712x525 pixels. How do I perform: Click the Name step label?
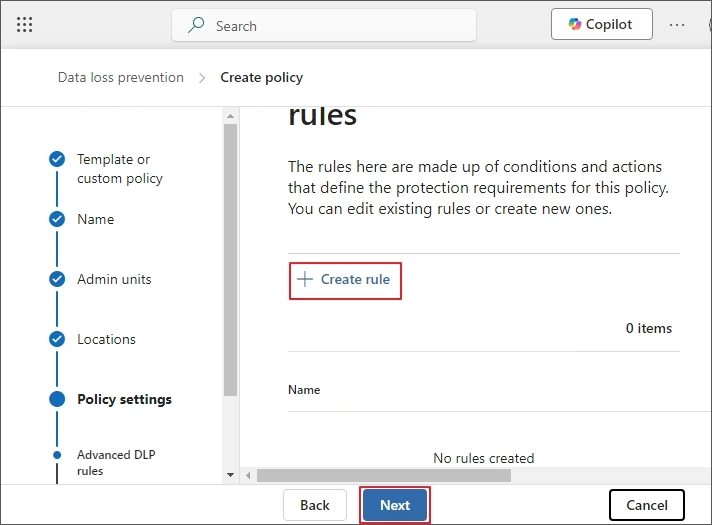click(x=95, y=219)
